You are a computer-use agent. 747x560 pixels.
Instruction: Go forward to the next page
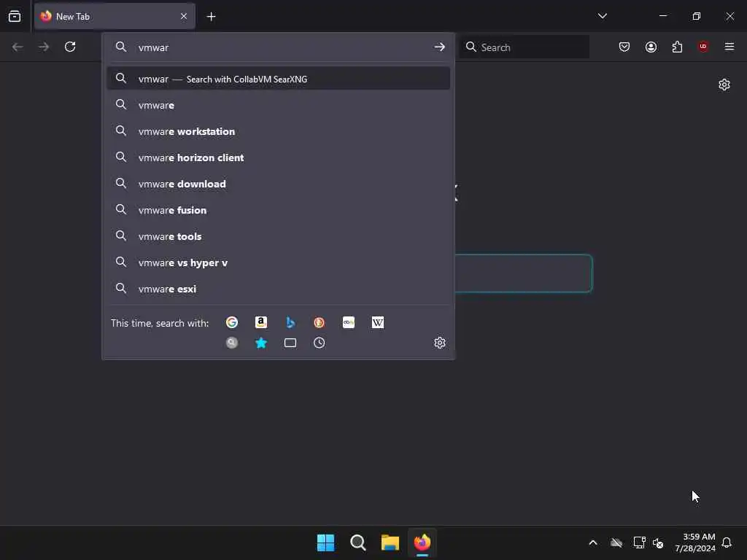(43, 47)
